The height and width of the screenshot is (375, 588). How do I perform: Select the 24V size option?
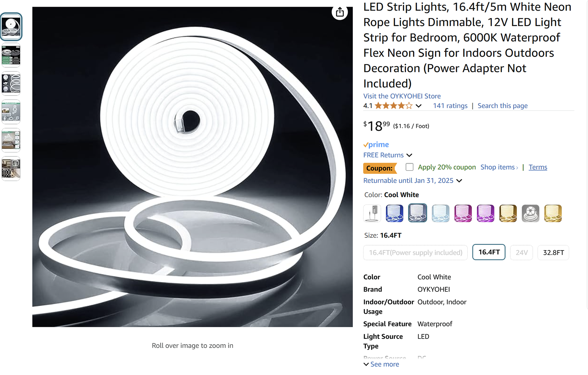[522, 253]
